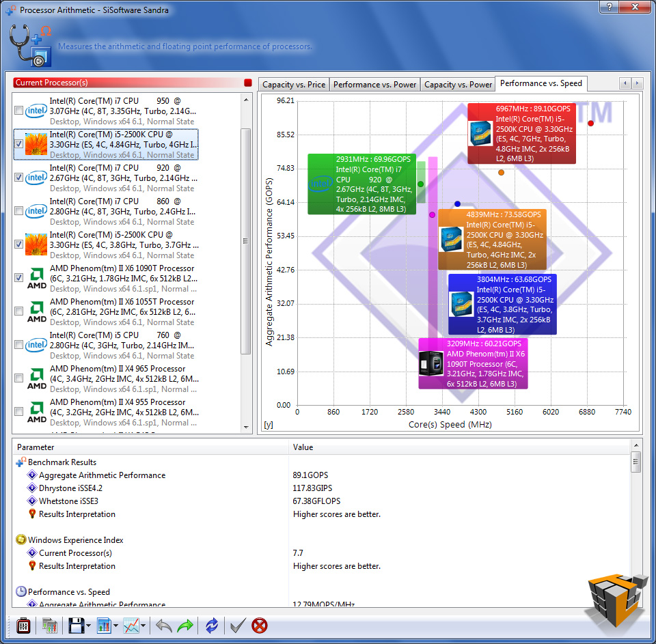
Task: Click the Parameter column header
Action: pos(150,447)
